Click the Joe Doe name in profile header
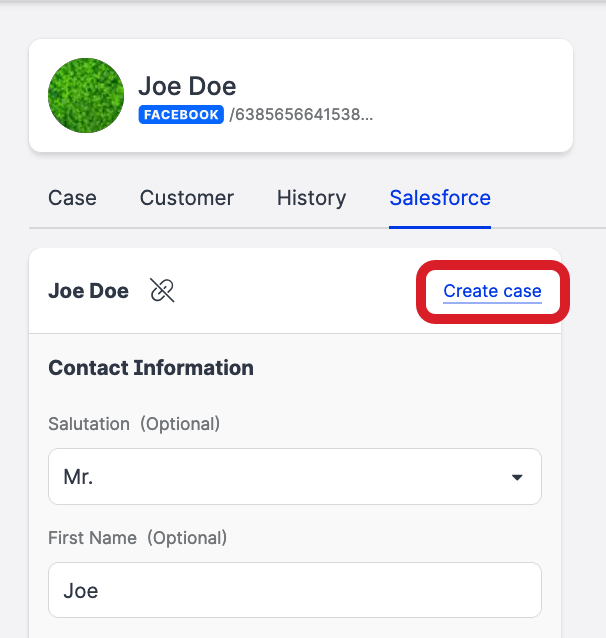The image size is (606, 638). [x=187, y=87]
